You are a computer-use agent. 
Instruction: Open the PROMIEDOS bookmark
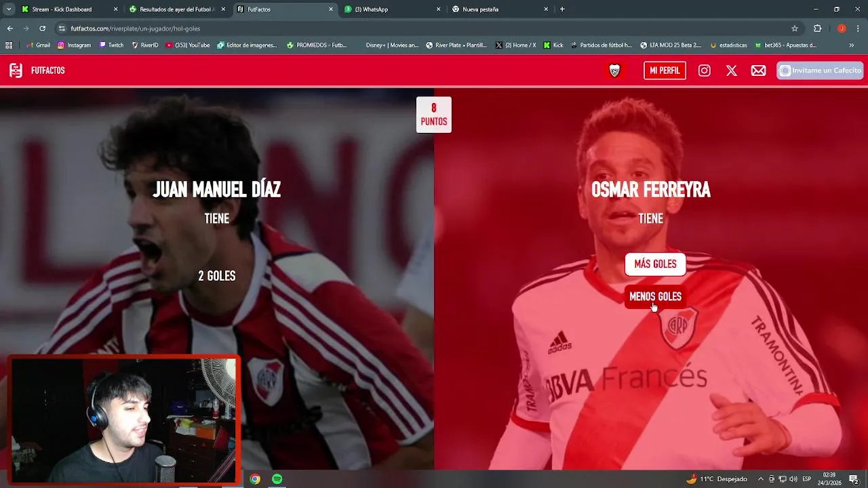coord(316,45)
